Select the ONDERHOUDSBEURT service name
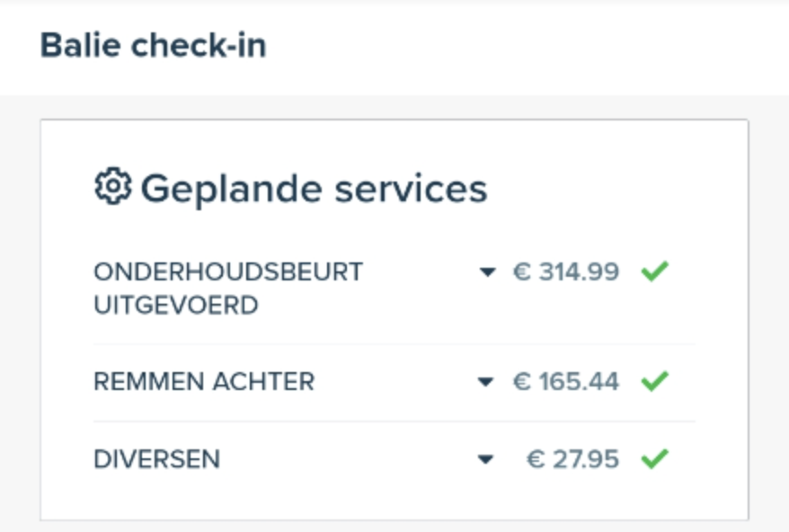The width and height of the screenshot is (789, 532). pyautogui.click(x=228, y=271)
